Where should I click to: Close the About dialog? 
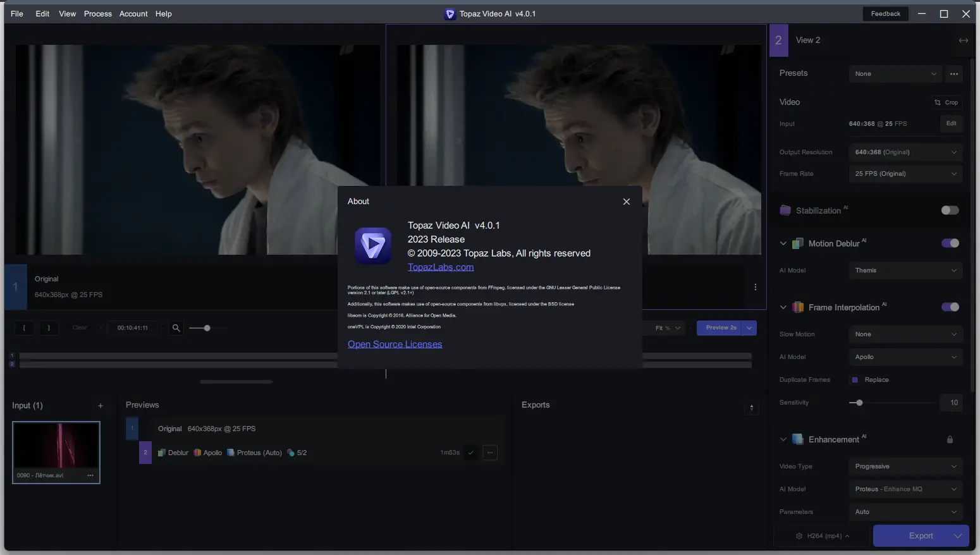pos(627,202)
